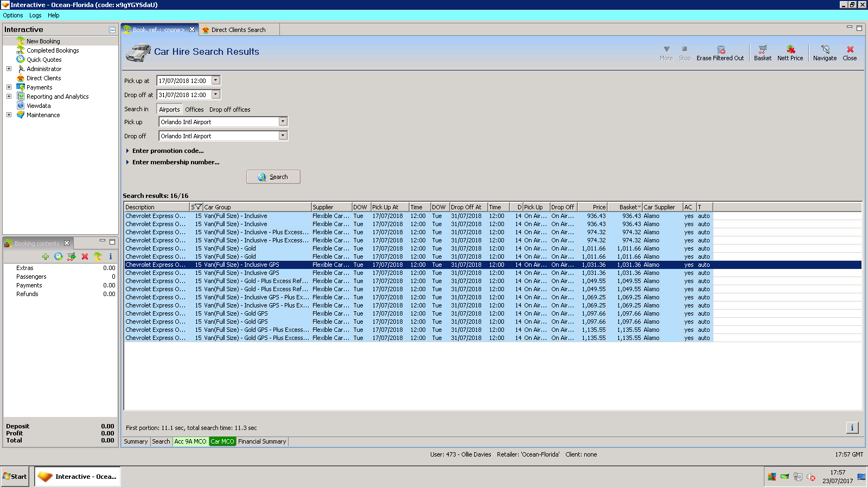Click the info button beside search time

(x=852, y=428)
